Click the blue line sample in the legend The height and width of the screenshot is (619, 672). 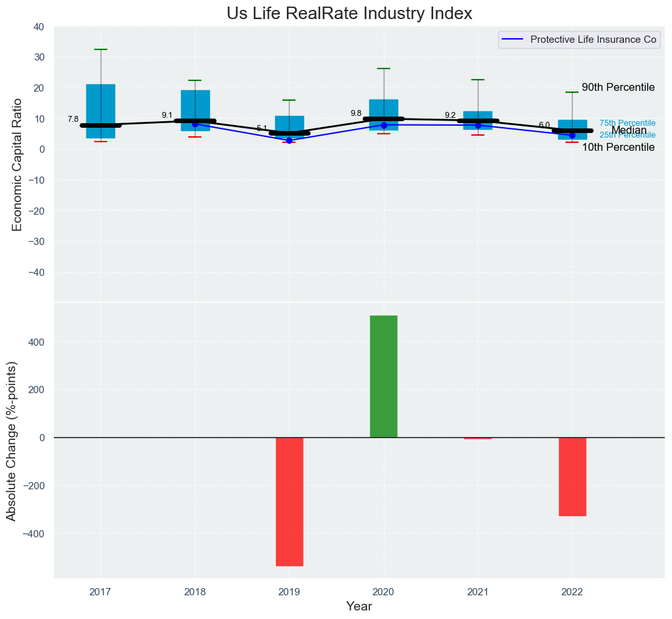tap(513, 40)
